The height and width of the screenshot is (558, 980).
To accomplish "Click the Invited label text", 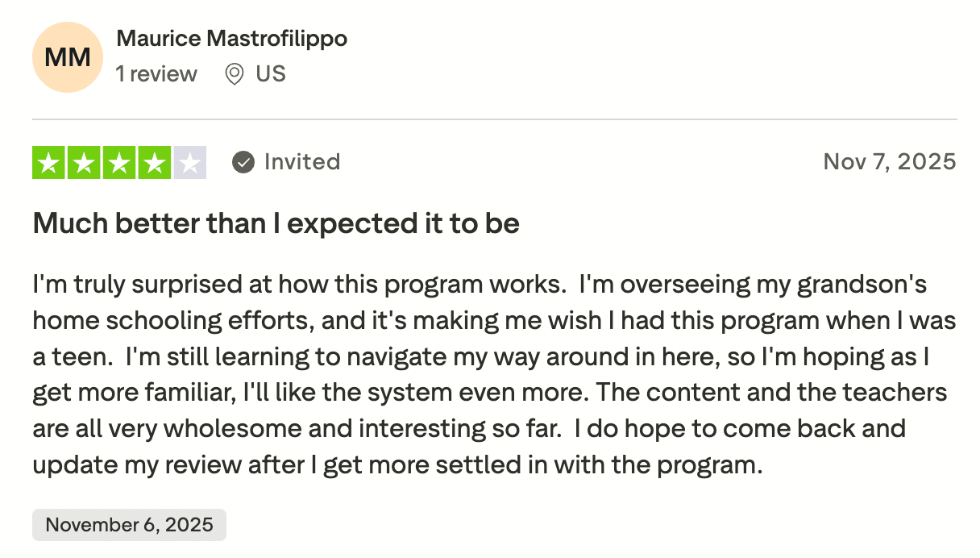I will point(302,162).
